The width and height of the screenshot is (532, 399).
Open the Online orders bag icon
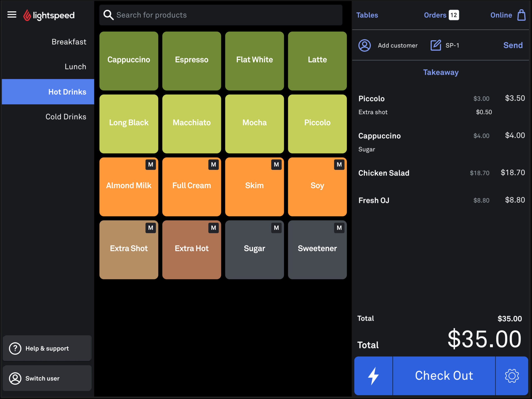point(521,15)
